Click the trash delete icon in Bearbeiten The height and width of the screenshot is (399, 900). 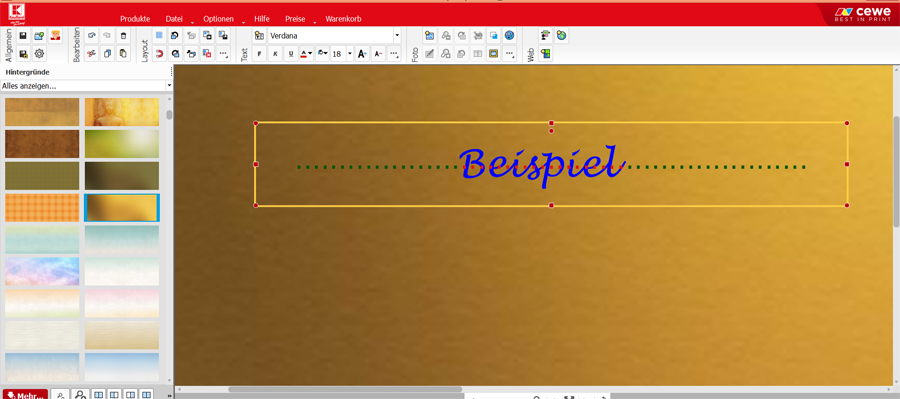tap(123, 36)
